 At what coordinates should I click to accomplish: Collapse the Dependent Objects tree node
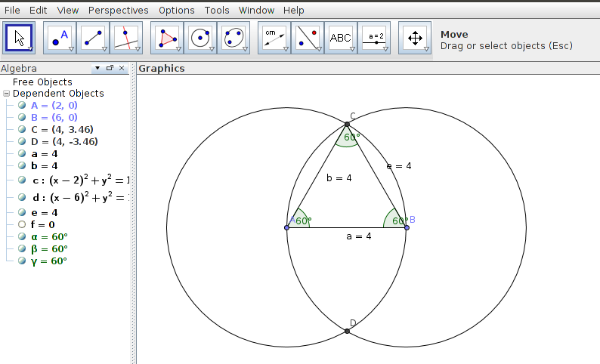click(6, 94)
